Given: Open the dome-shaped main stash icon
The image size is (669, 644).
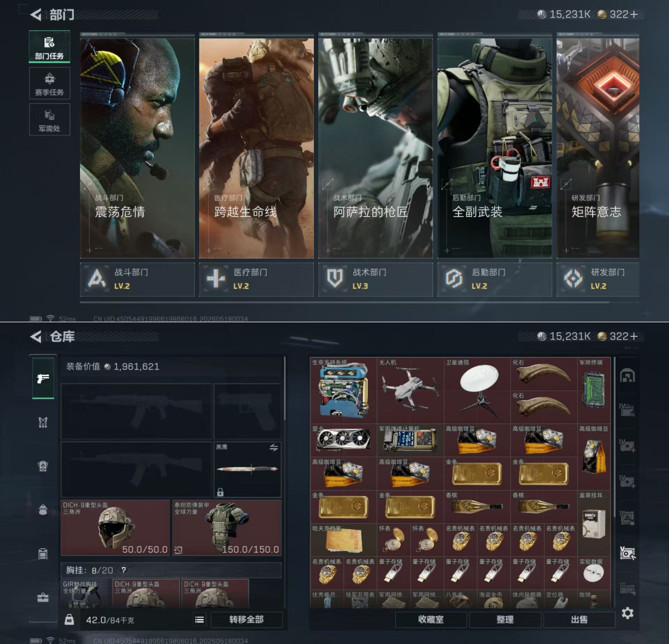Looking at the screenshot, I should point(627,375).
